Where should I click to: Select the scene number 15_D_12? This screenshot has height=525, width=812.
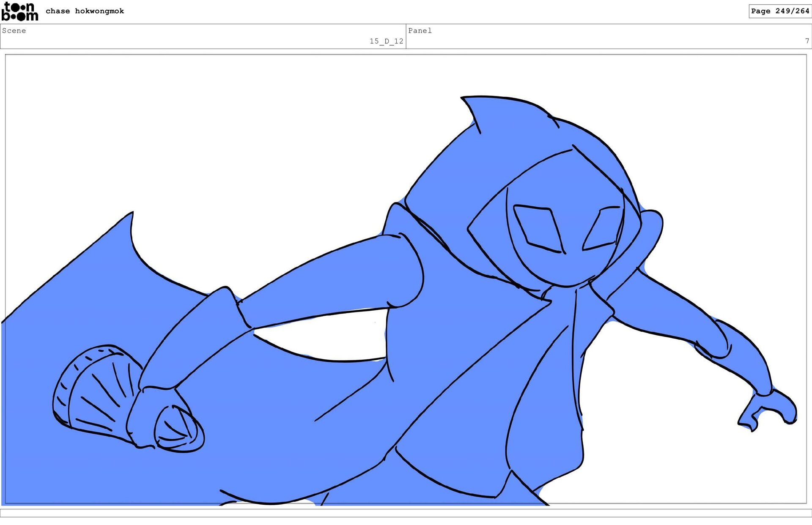pos(386,41)
